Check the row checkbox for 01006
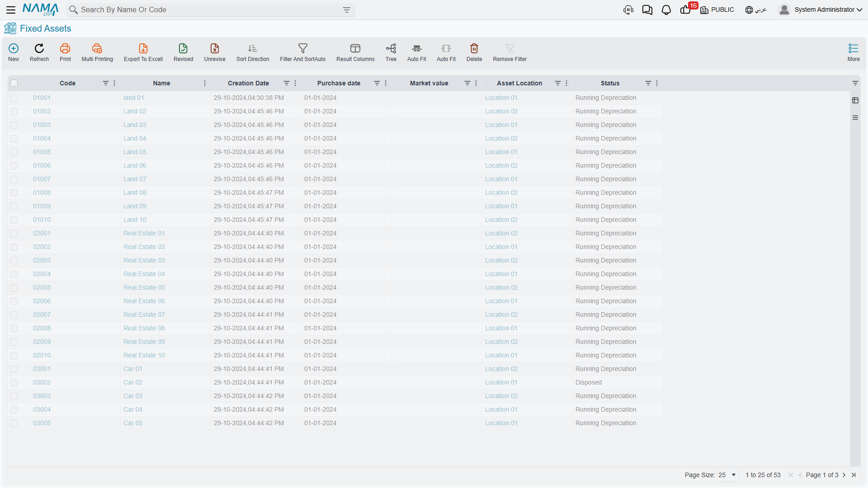868x488 pixels. (14, 166)
